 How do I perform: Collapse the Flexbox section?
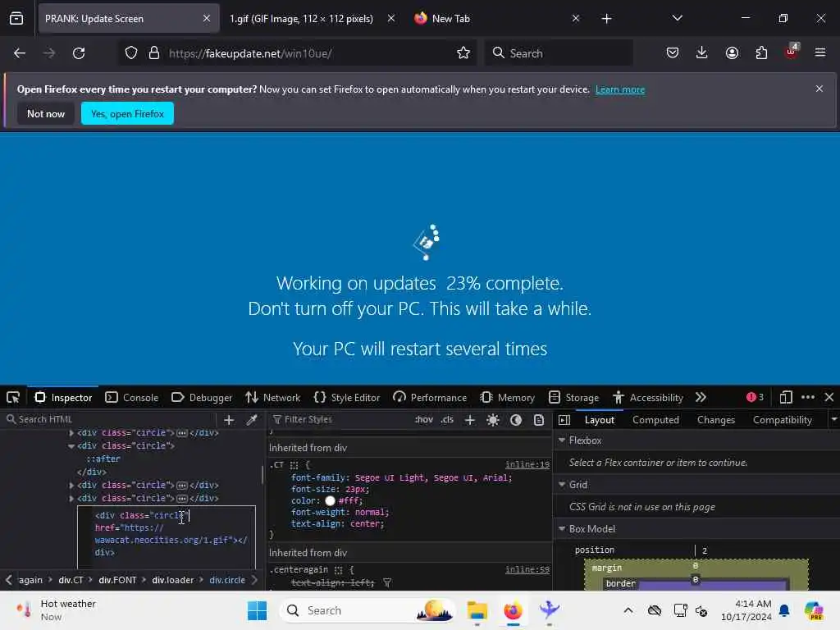(x=562, y=440)
